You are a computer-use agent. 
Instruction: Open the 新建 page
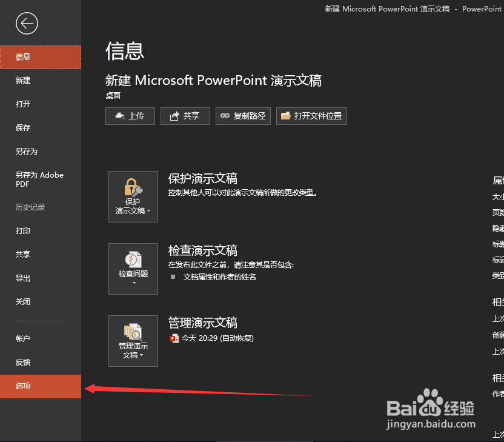[x=41, y=81]
